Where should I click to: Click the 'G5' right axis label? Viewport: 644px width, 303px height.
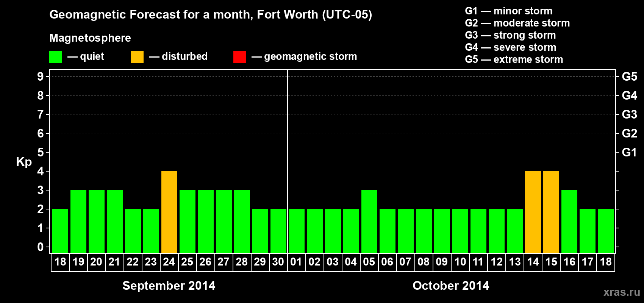(630, 77)
